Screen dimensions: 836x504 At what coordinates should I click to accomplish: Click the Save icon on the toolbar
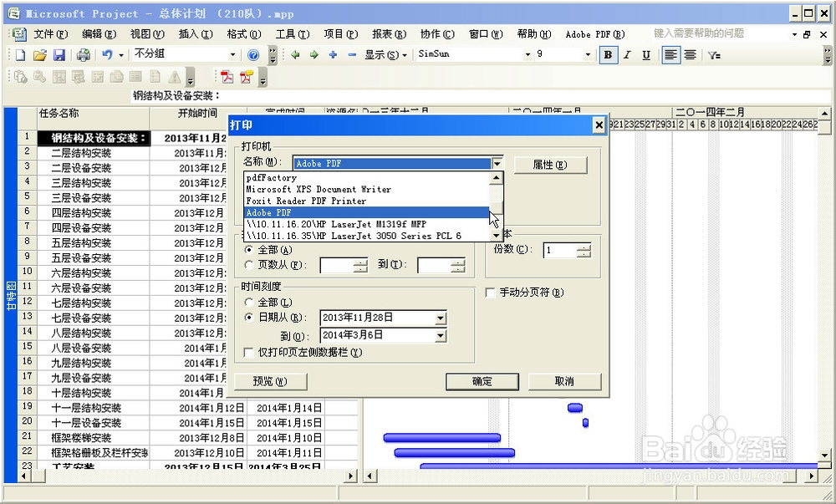click(59, 54)
